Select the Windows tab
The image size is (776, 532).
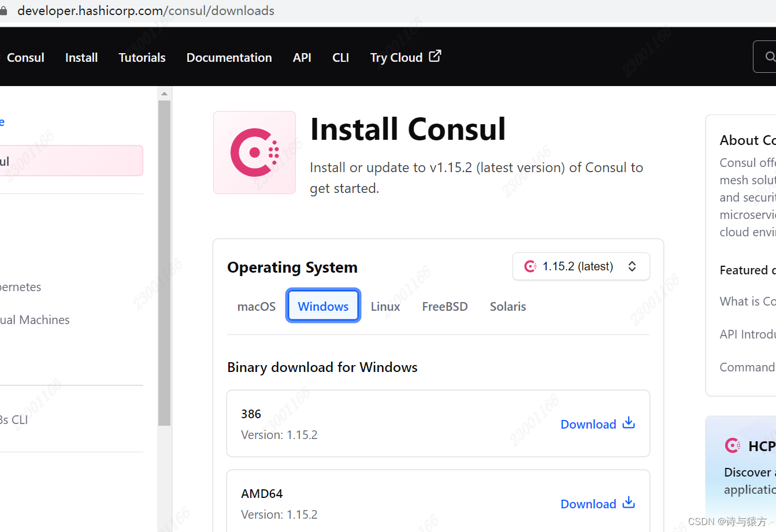[323, 306]
